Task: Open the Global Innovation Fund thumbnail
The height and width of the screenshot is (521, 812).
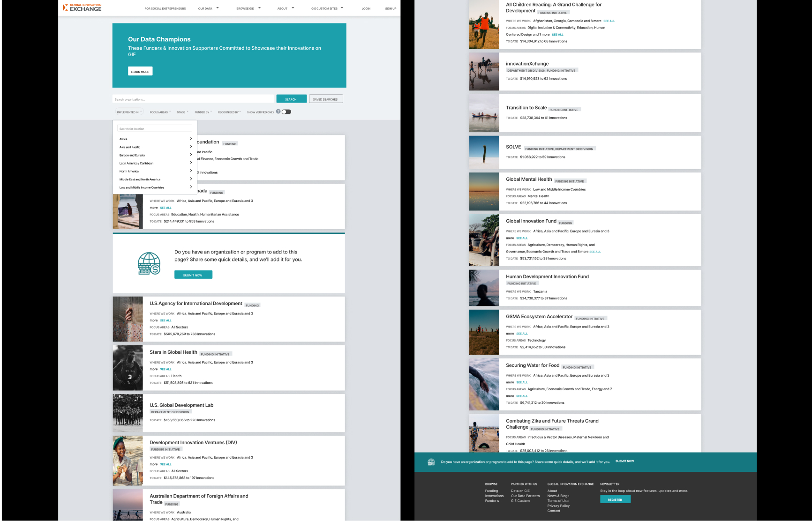Action: point(484,240)
